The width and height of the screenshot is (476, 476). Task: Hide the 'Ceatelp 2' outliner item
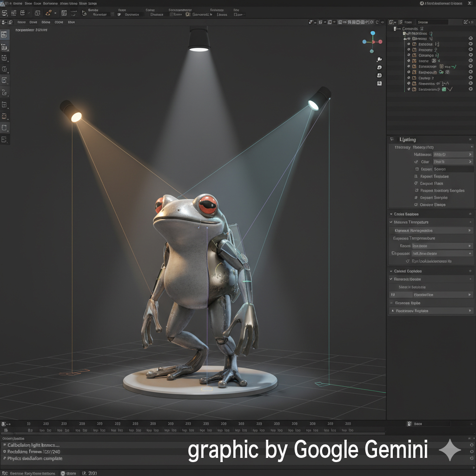point(470,78)
